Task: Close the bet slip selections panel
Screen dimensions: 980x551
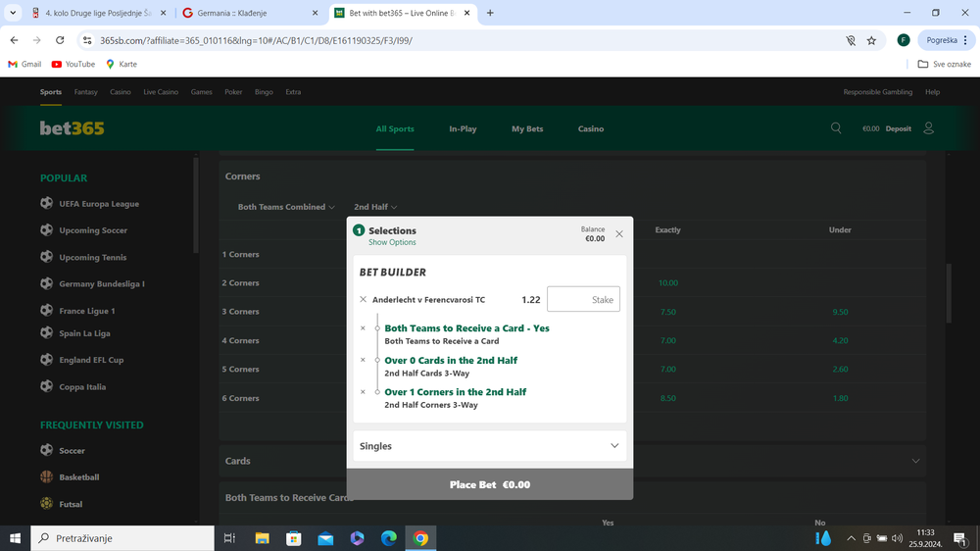Action: 619,234
